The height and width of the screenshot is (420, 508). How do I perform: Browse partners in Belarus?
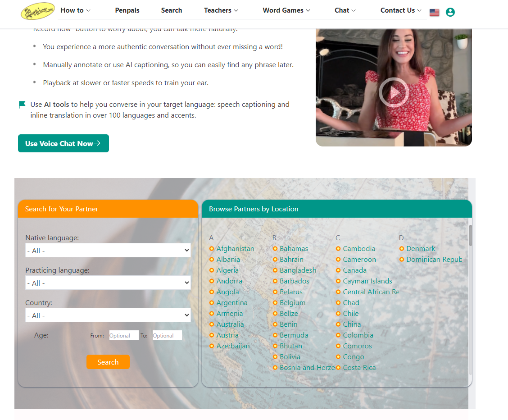pos(291,292)
